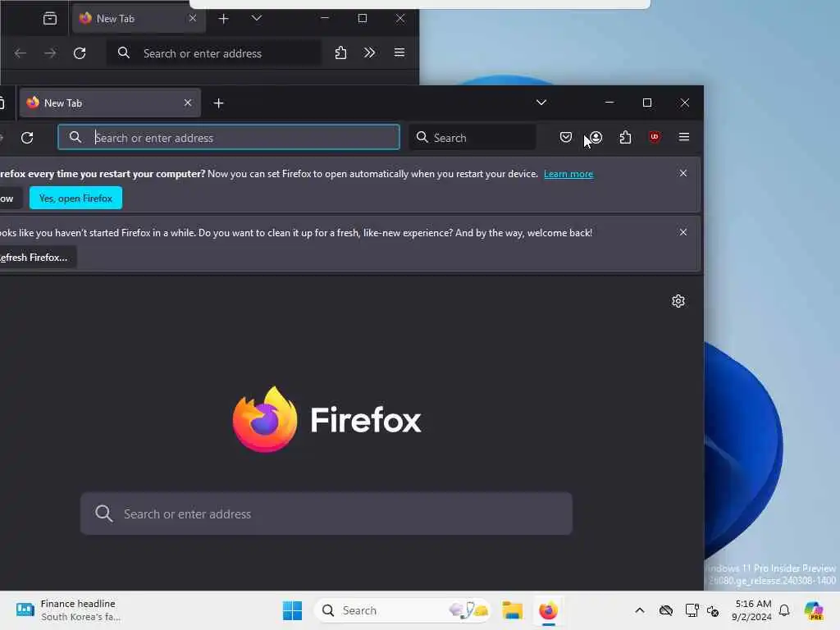840x630 pixels.
Task: Open new tab page settings gear
Action: 678,301
